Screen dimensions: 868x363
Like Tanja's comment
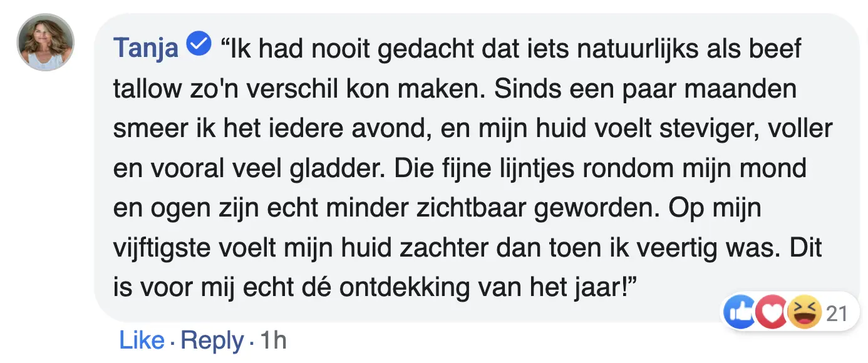[x=142, y=340]
